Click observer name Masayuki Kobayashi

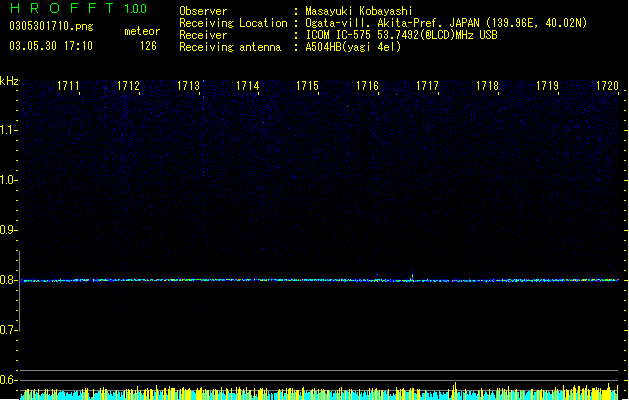pos(359,11)
